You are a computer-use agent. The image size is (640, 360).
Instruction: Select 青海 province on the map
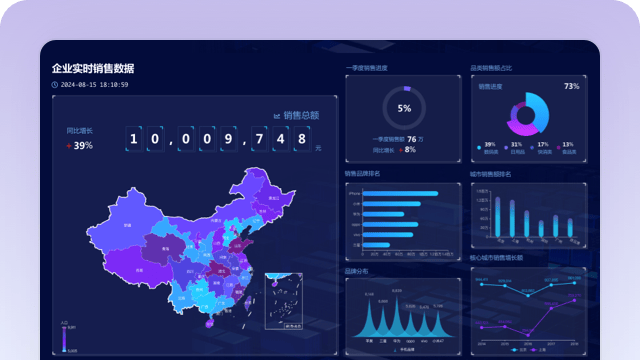point(165,248)
